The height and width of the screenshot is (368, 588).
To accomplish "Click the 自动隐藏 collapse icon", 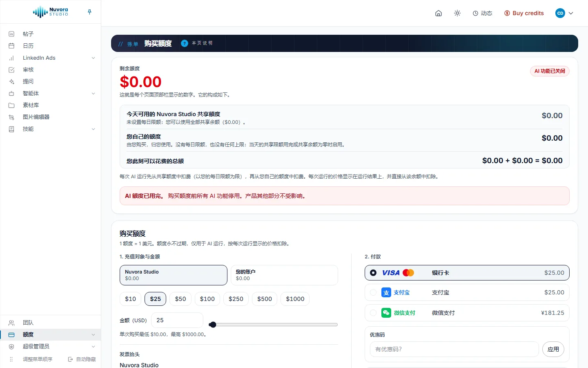I will pyautogui.click(x=70, y=359).
